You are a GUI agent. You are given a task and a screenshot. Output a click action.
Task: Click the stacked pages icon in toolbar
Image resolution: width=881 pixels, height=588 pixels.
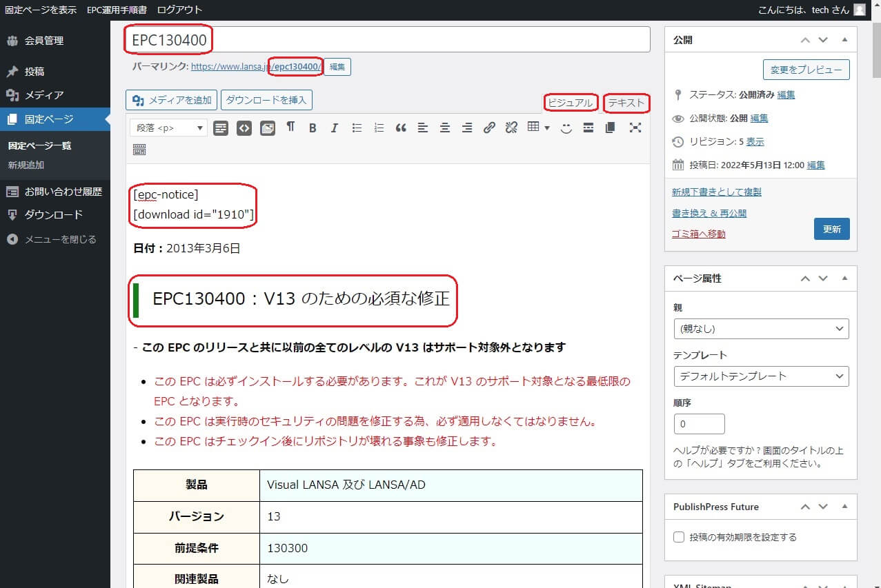[x=611, y=128]
